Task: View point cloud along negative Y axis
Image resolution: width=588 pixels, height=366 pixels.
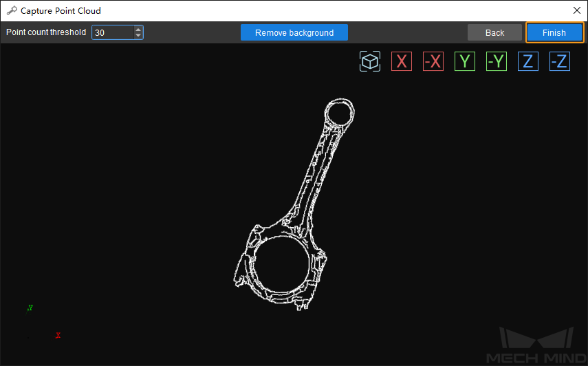Action: click(x=497, y=61)
